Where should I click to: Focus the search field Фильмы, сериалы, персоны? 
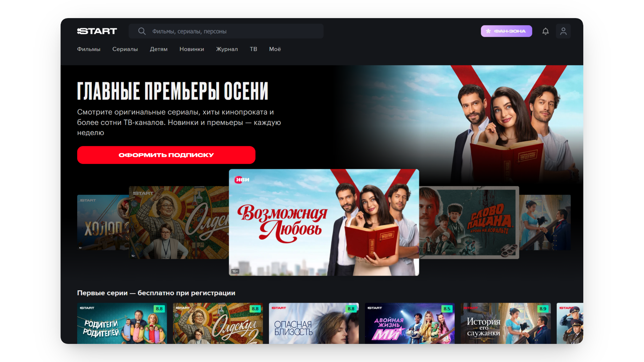pyautogui.click(x=226, y=31)
